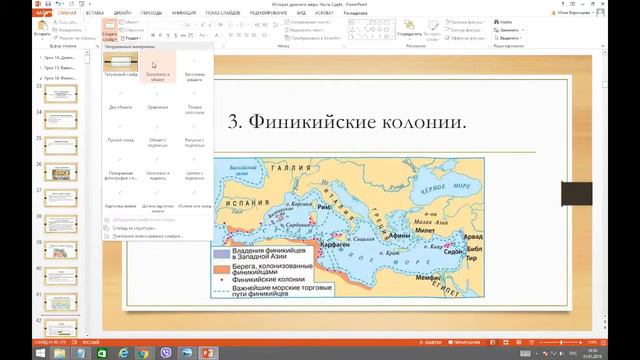Open the File (Файл) tab
Screen dimensions: 640x360
click(x=42, y=13)
